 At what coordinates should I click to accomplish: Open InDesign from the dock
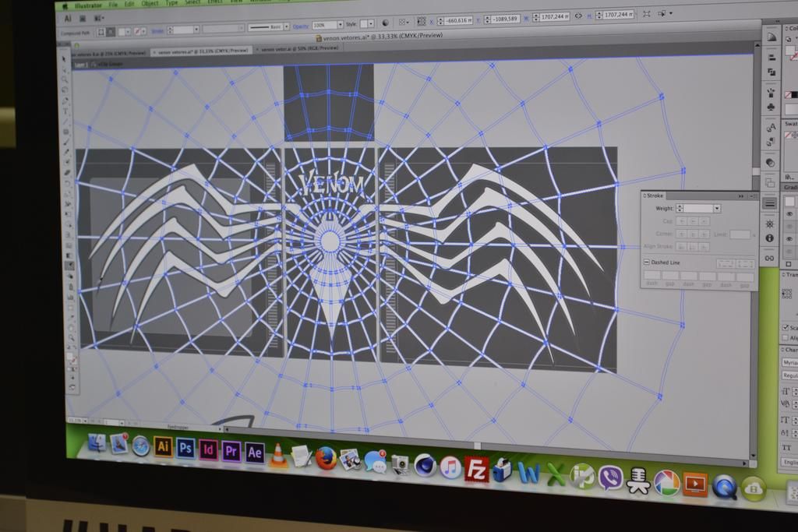(208, 449)
